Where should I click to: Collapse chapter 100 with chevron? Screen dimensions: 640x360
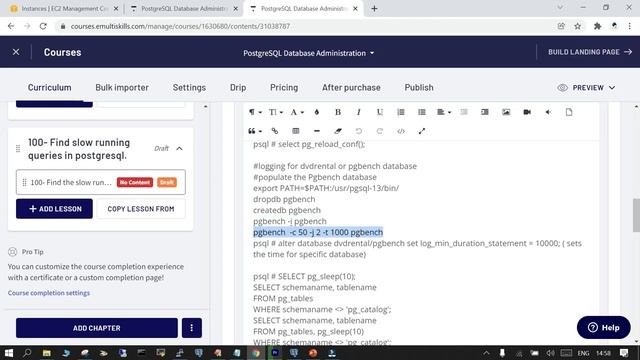(179, 149)
